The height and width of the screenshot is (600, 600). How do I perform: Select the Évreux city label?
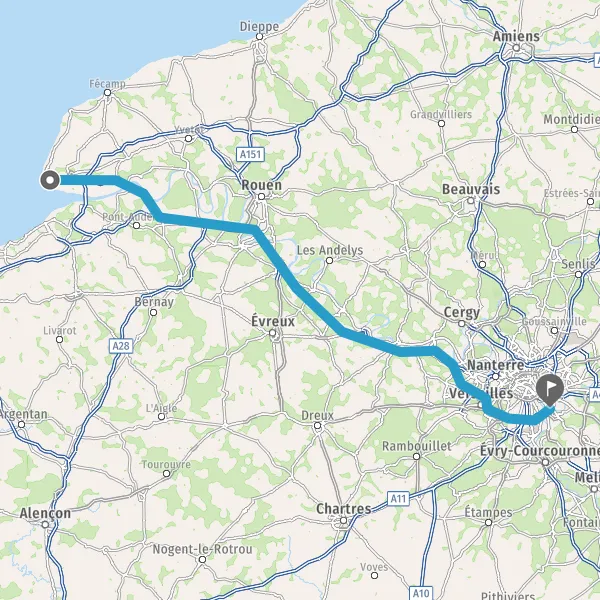(x=273, y=321)
